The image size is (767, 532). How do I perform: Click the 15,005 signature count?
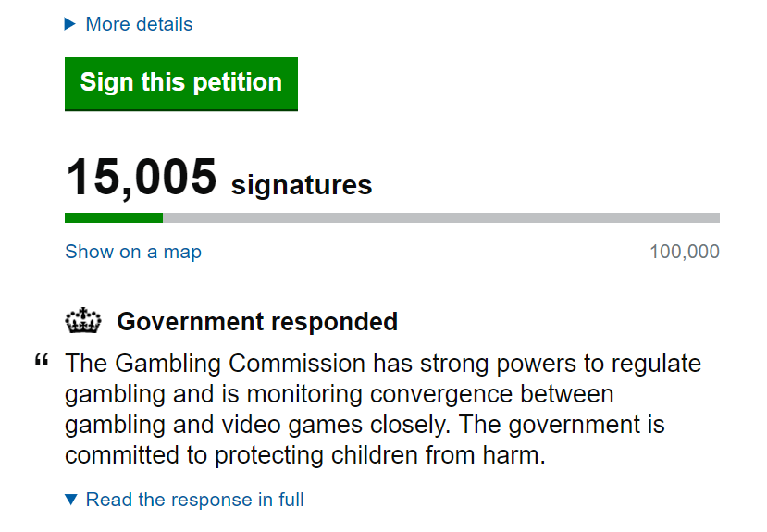tap(141, 177)
